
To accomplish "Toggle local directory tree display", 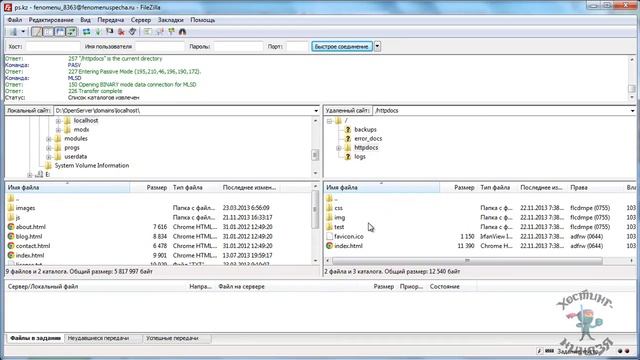I will pos(48,32).
